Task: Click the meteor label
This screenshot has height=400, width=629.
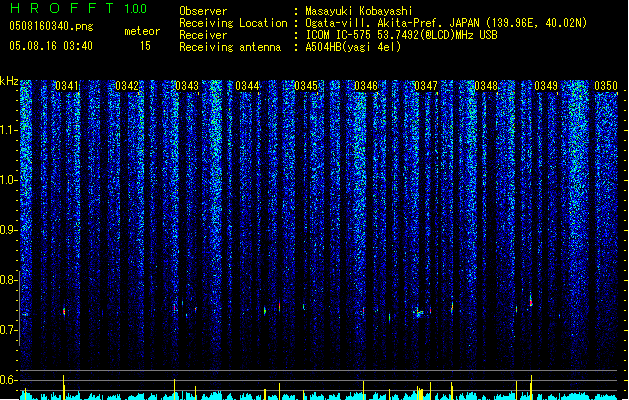Action: [142, 31]
